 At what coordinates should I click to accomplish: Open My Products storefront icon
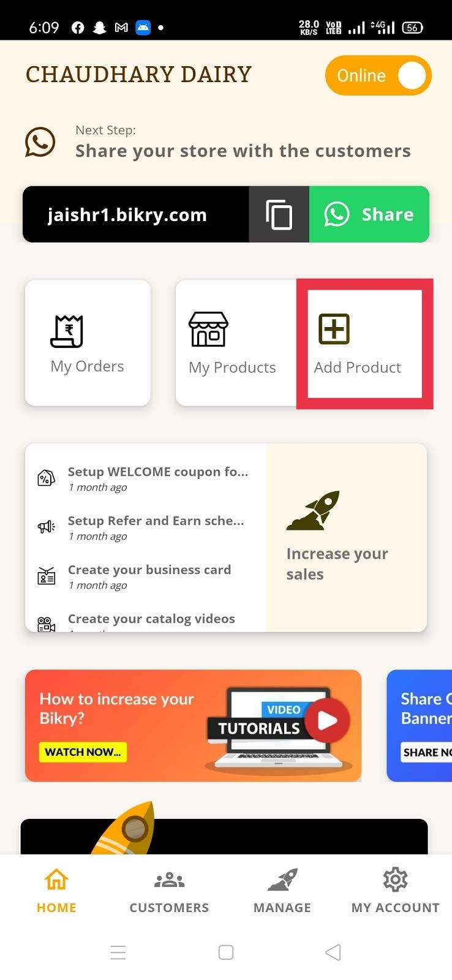click(x=208, y=330)
